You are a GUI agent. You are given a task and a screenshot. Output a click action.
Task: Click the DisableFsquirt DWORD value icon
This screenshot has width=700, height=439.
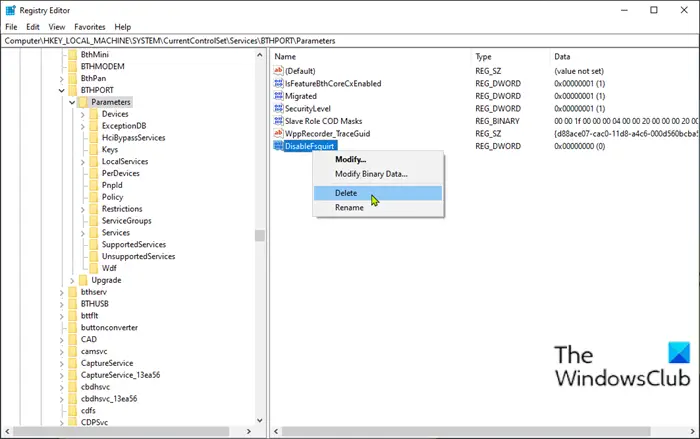[x=278, y=146]
